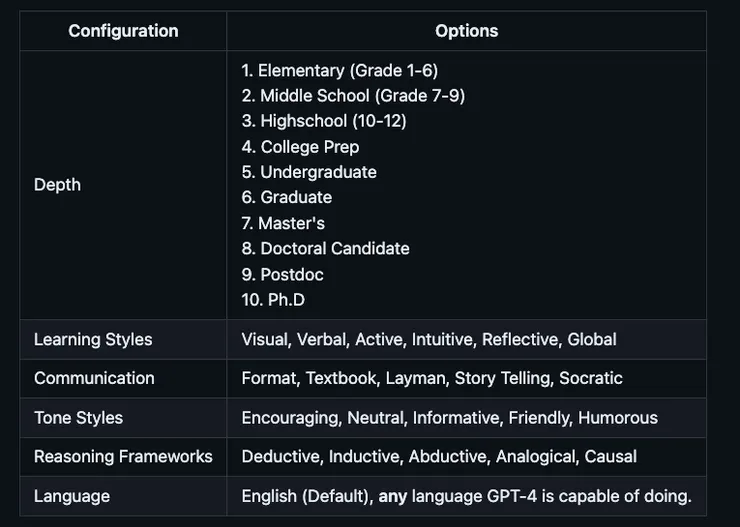Click the Learning Styles row label
The height and width of the screenshot is (527, 740).
[93, 339]
